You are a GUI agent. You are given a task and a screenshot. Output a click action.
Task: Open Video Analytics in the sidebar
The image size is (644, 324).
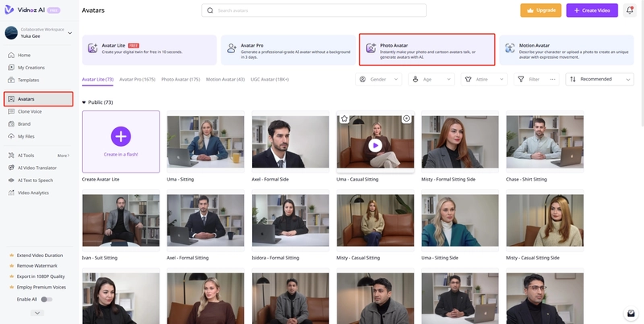tap(33, 193)
